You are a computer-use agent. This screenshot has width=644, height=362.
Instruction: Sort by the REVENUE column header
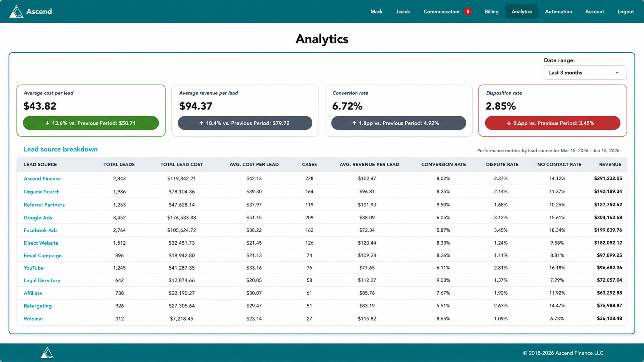[x=610, y=165]
